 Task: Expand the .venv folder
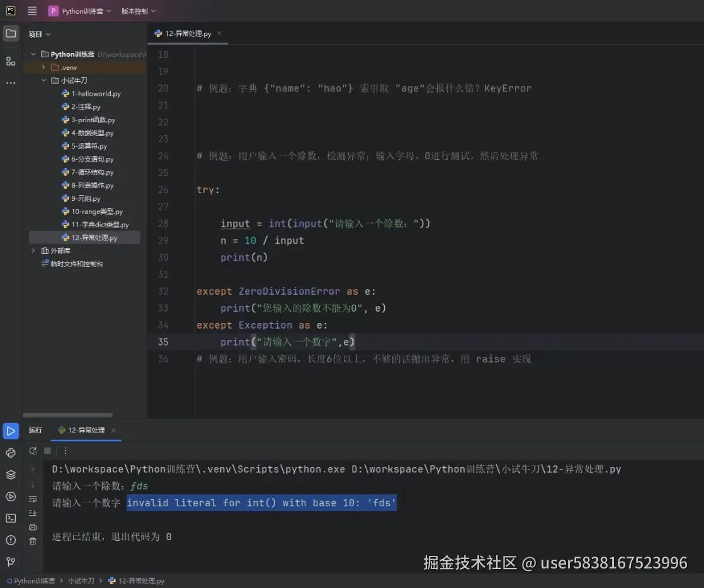point(43,67)
